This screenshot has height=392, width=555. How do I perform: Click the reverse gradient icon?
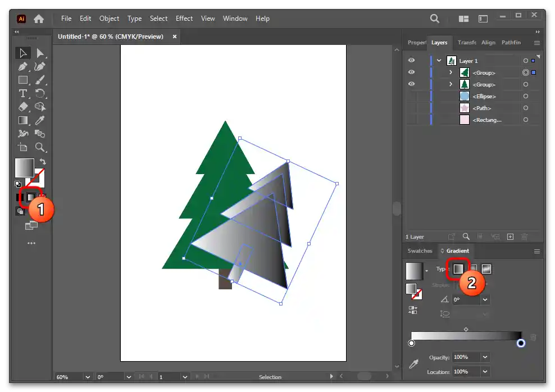click(x=413, y=309)
